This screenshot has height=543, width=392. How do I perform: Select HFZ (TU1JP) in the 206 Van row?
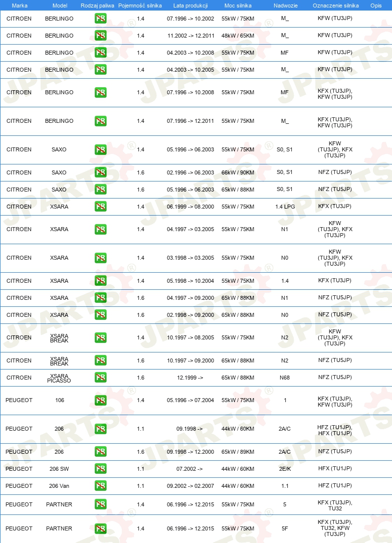[x=335, y=485]
